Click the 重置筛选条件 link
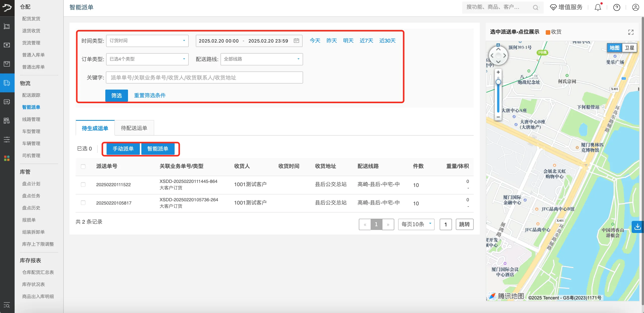This screenshot has height=313, width=644. pos(150,95)
